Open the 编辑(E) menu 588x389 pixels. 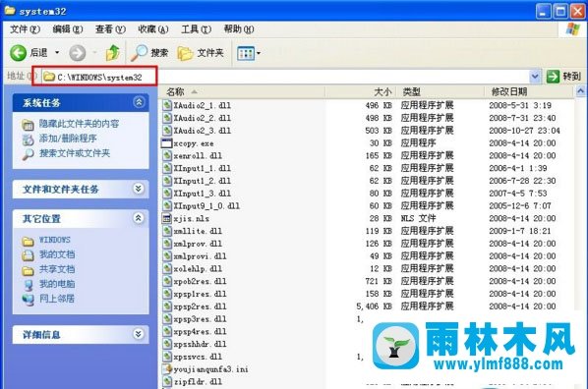click(x=68, y=29)
